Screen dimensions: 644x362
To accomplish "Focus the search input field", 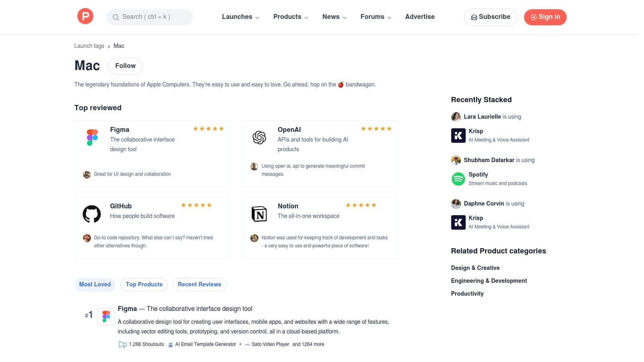I will 150,17.
